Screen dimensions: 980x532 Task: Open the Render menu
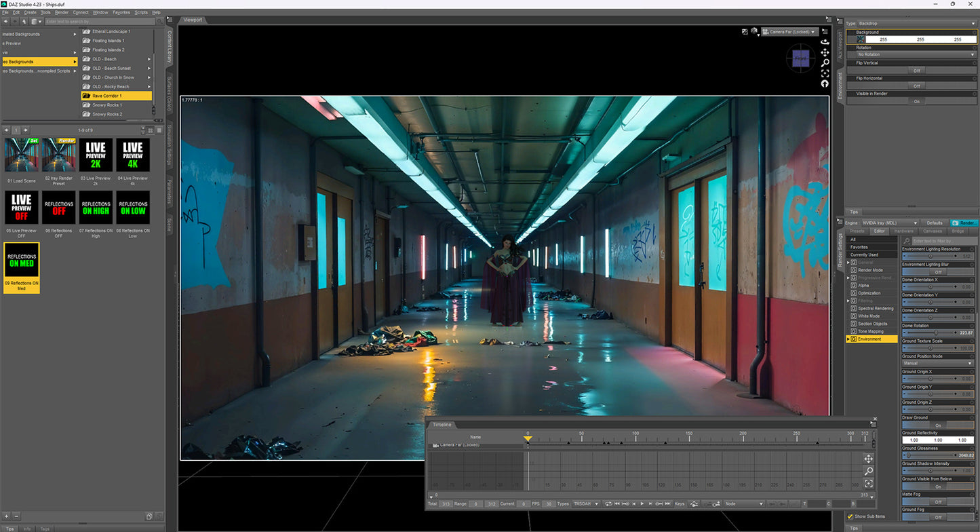(62, 12)
